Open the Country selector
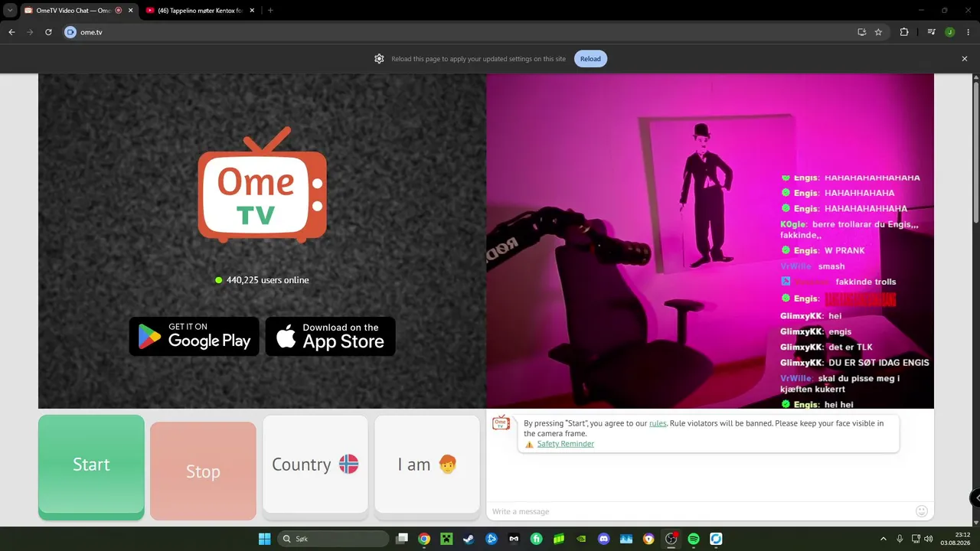Screen dimensions: 980x551 point(315,465)
